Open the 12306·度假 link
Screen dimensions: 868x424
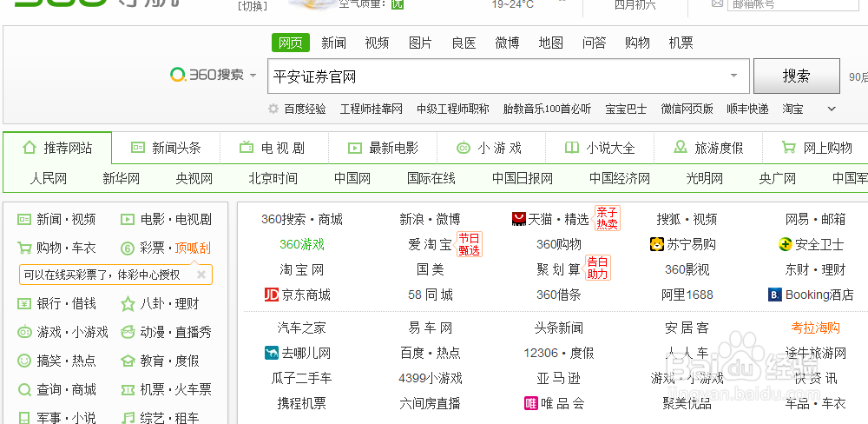pos(558,353)
